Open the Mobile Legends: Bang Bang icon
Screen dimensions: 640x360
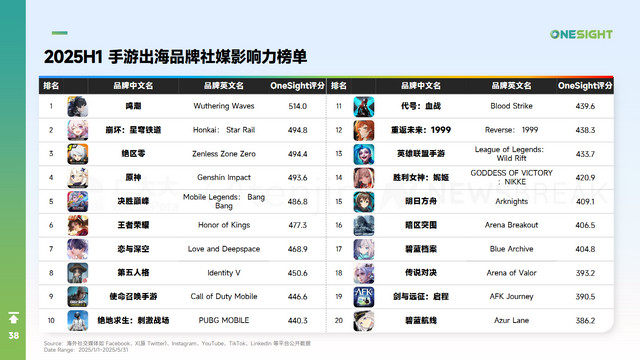[x=78, y=202]
